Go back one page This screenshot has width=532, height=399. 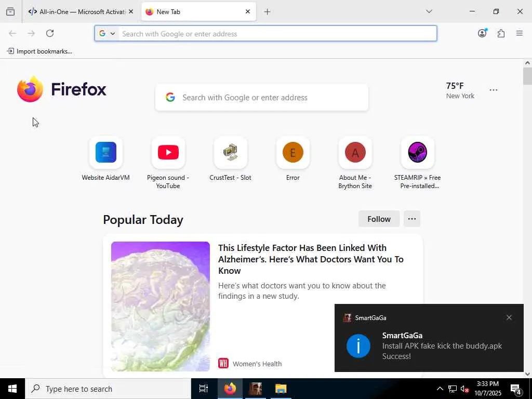coord(12,33)
